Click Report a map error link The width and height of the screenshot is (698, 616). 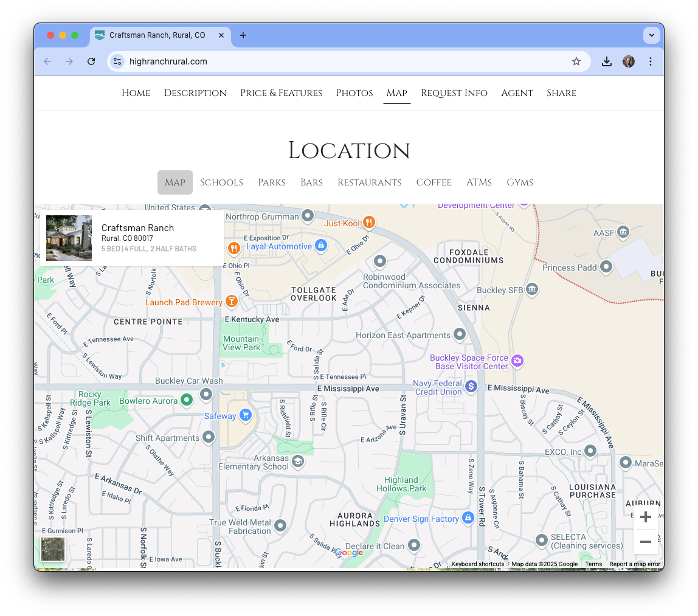[x=635, y=564]
